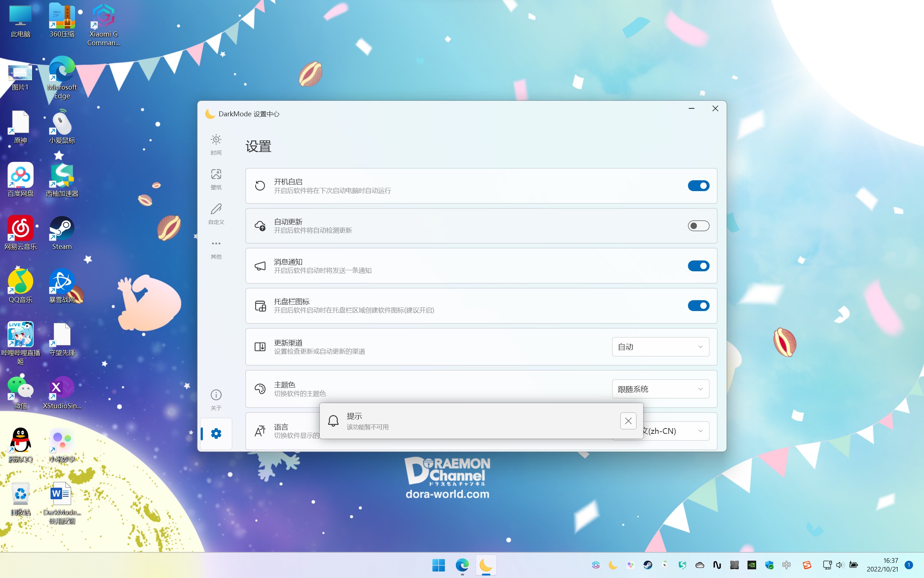Click the Windows Security shield tray icon
This screenshot has width=924, height=578.
[769, 565]
